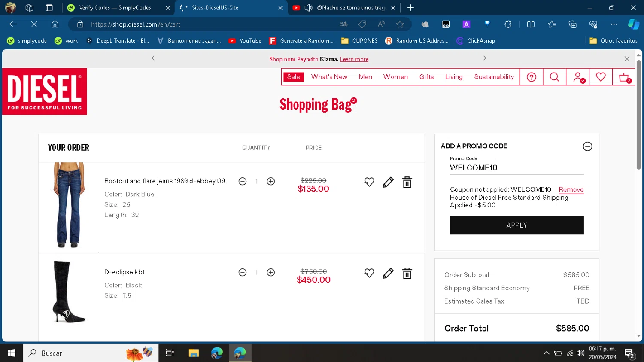This screenshot has height=362, width=644.
Task: Open the Living menu
Action: (454, 77)
